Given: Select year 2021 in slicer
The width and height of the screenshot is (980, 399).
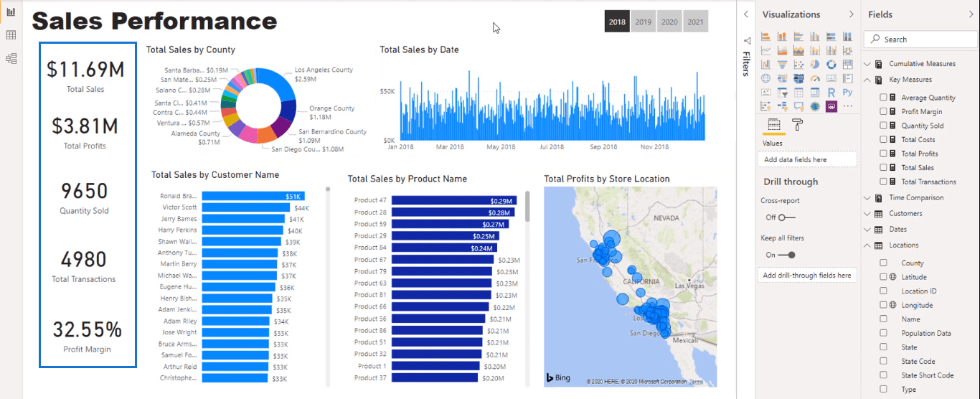Looking at the screenshot, I should click(695, 22).
